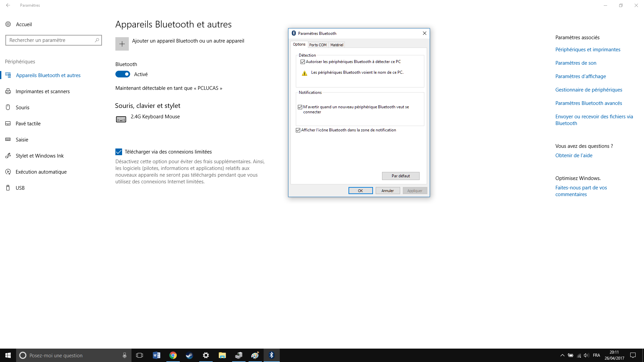Uncheck Télécharger via des connexions limitées
The height and width of the screenshot is (362, 644).
tap(119, 152)
